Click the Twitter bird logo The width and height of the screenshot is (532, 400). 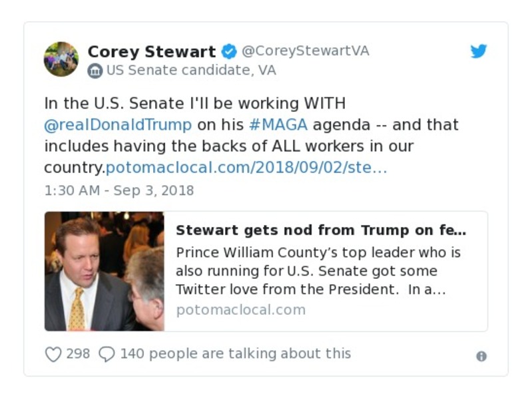479,51
